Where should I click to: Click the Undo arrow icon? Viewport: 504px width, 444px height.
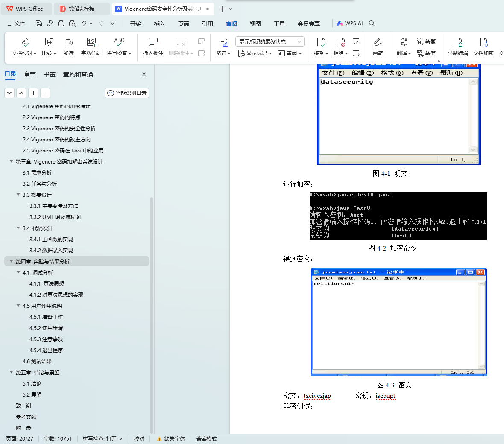(84, 23)
